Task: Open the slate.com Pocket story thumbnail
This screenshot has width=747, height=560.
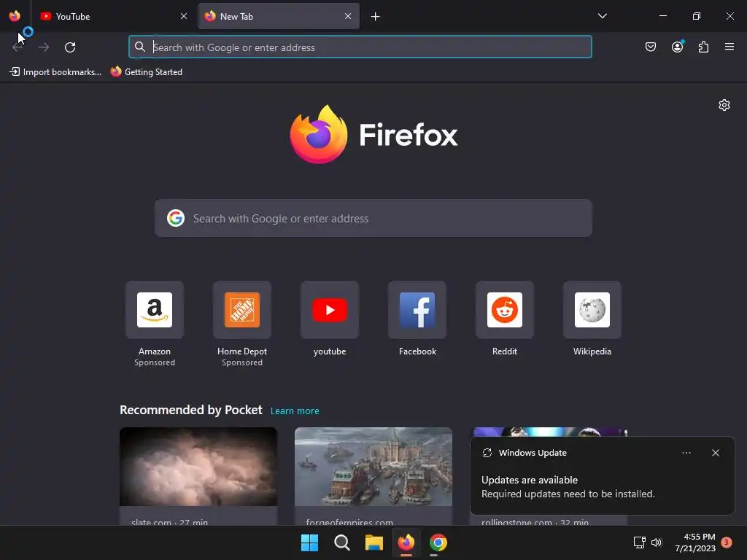Action: (x=198, y=467)
